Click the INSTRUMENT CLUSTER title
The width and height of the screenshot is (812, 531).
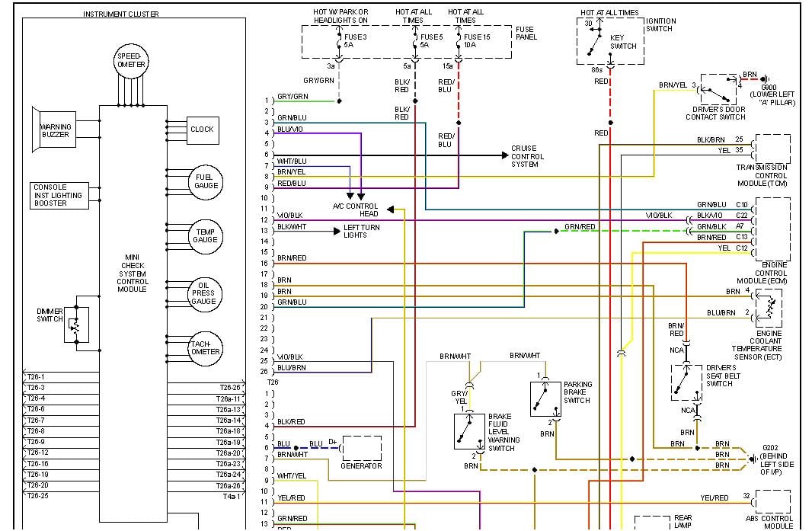[x=121, y=14]
